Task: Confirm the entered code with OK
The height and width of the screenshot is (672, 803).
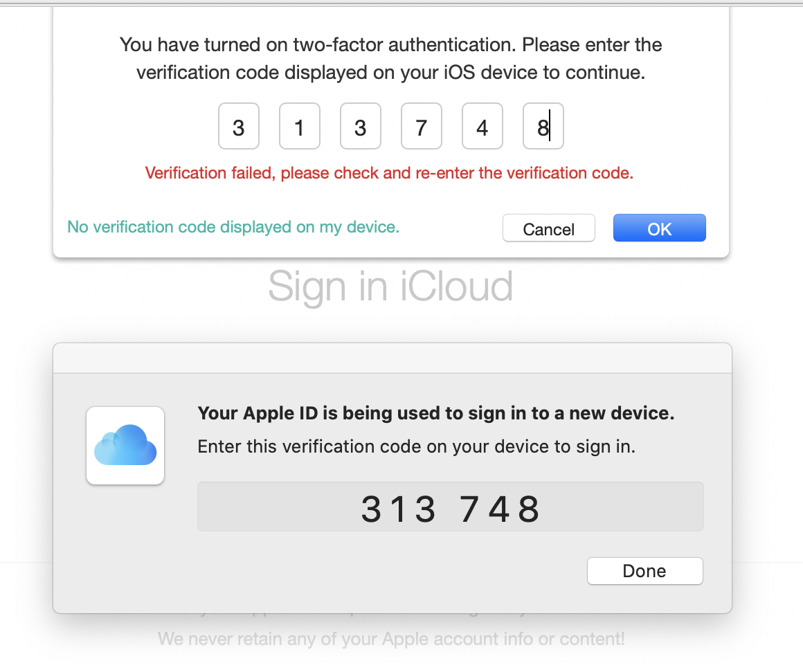Action: (660, 228)
